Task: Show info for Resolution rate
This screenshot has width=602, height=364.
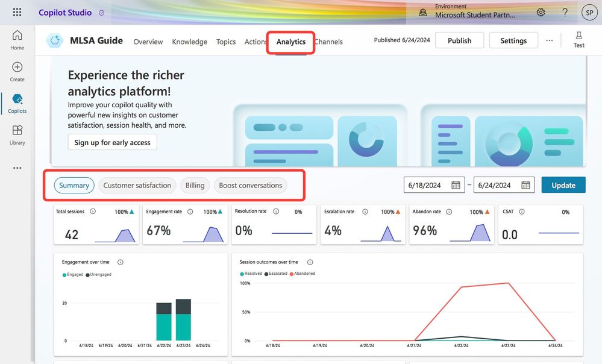Action: point(275,211)
